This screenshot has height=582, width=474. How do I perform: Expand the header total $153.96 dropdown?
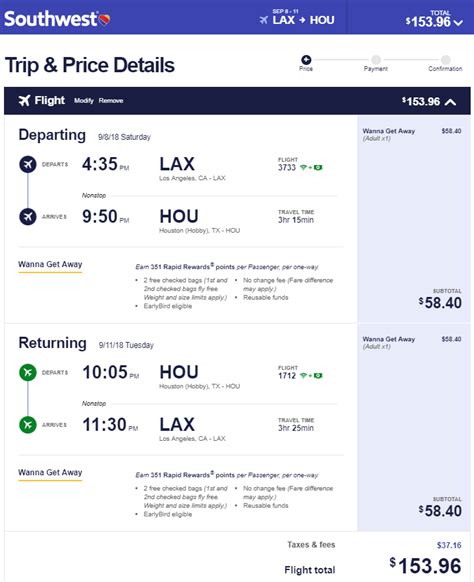click(x=458, y=23)
